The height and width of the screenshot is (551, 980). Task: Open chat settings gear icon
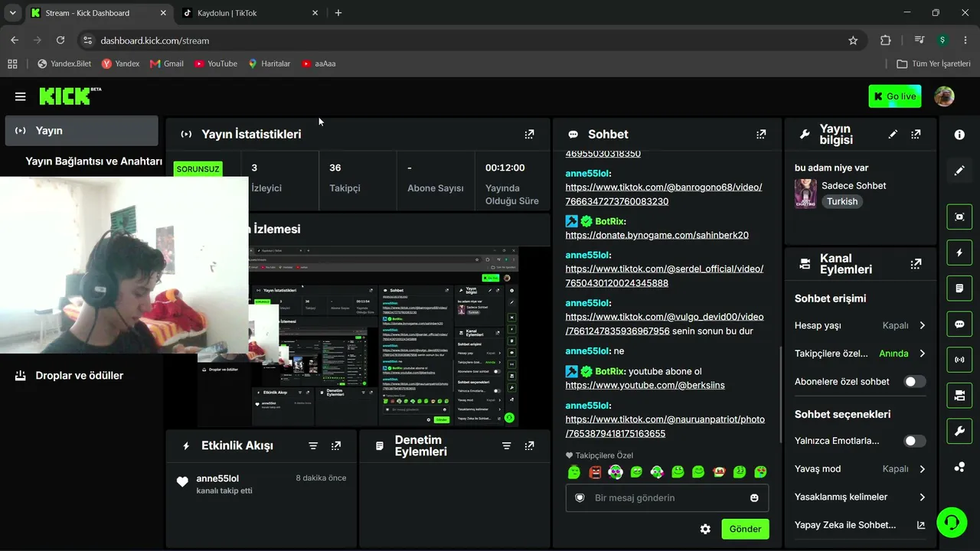coord(705,529)
